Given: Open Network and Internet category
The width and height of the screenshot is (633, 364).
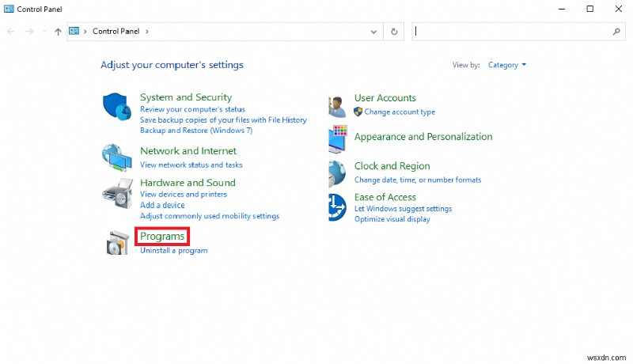Looking at the screenshot, I should (x=188, y=151).
